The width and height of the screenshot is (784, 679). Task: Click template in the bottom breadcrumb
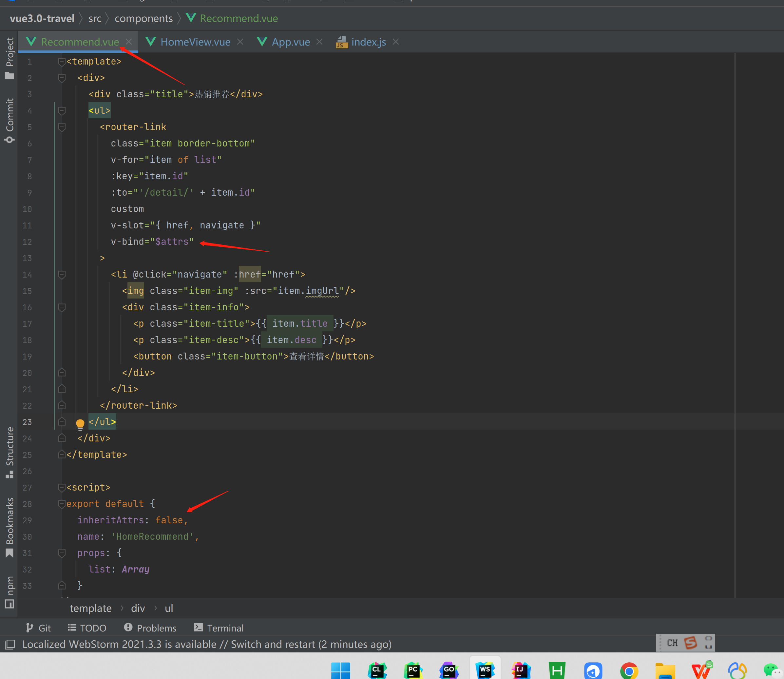[90, 608]
